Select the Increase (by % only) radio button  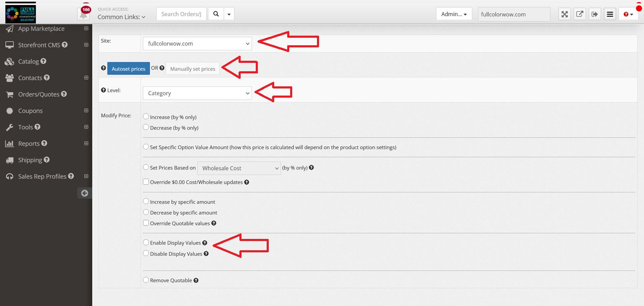click(x=146, y=117)
